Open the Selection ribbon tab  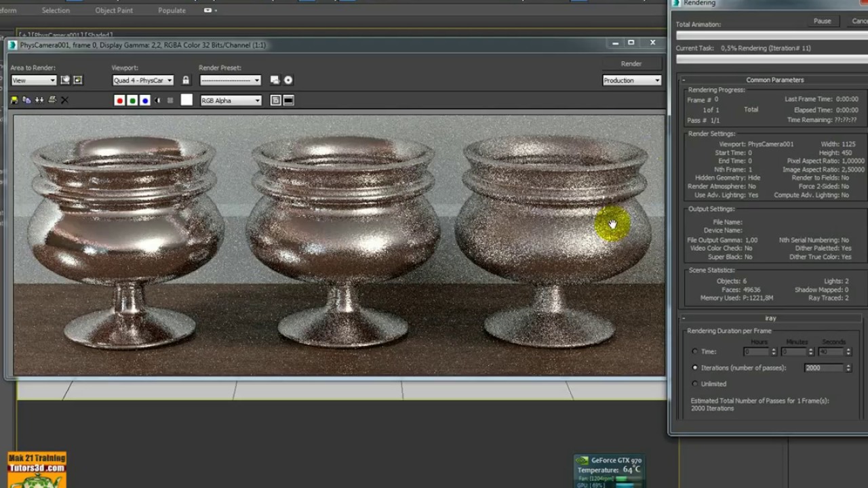tap(56, 10)
